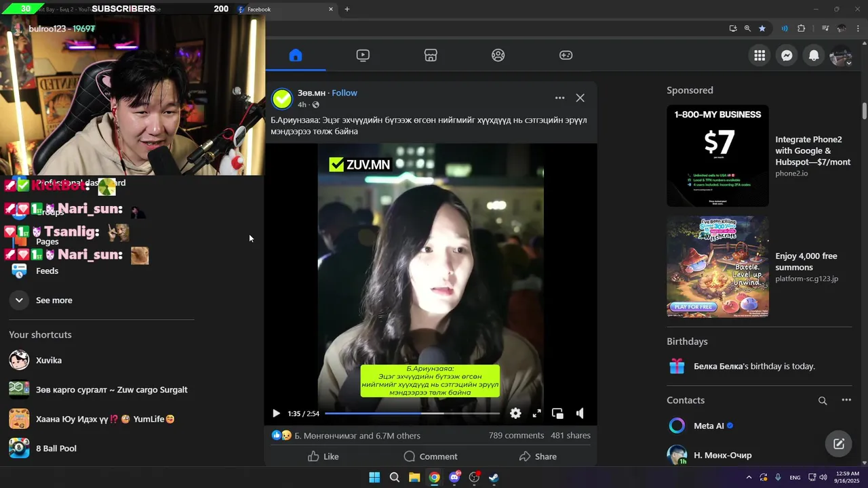Seek on the video progress bar

[x=412, y=413]
